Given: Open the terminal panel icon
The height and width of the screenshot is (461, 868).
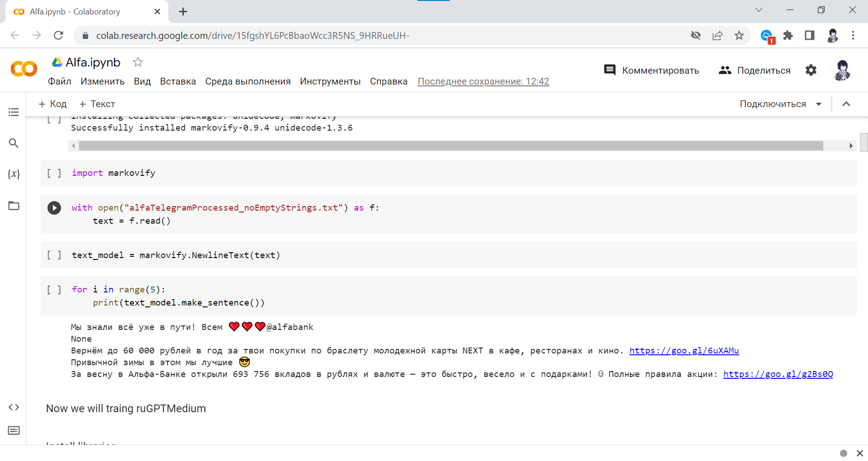Looking at the screenshot, I should pos(14,431).
